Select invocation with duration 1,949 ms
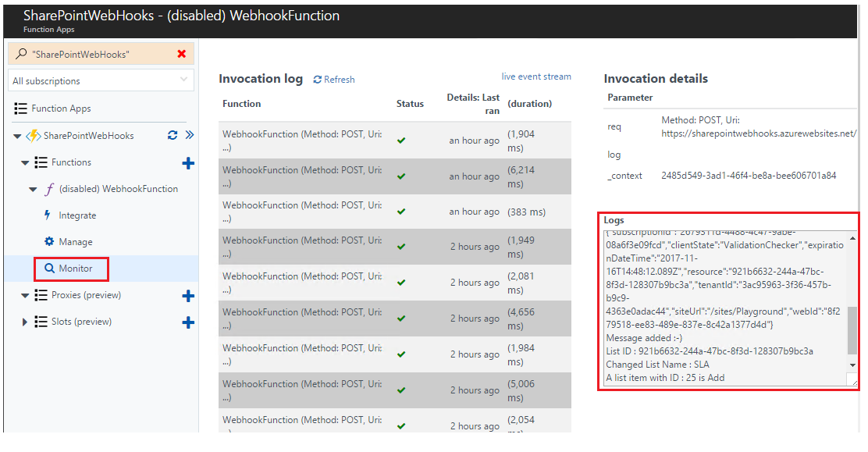The height and width of the screenshot is (452, 868). tap(395, 247)
